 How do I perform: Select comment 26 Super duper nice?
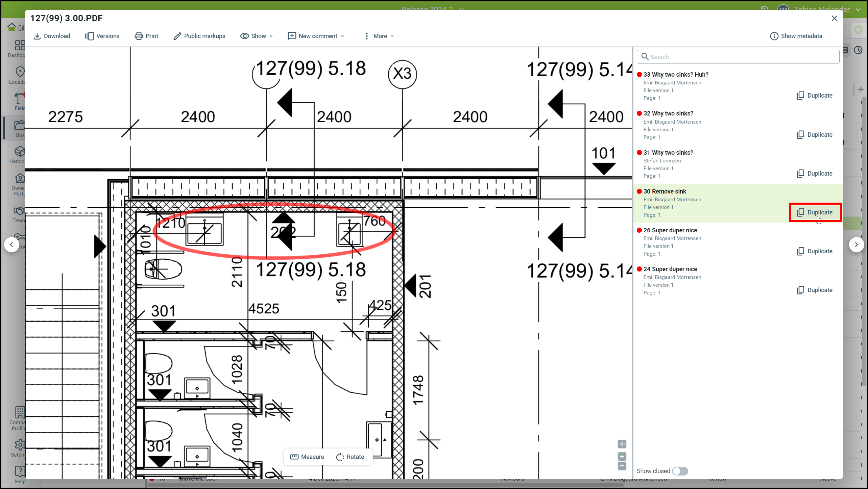(x=670, y=230)
